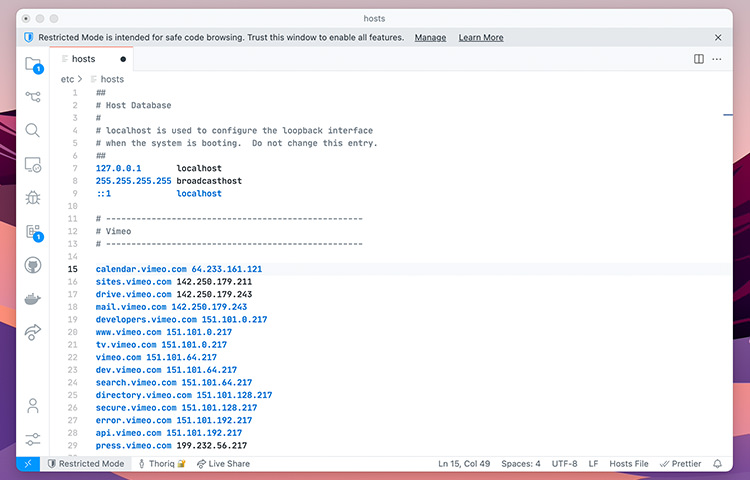
Task: Click the broadcasthost text
Action: coord(209,181)
